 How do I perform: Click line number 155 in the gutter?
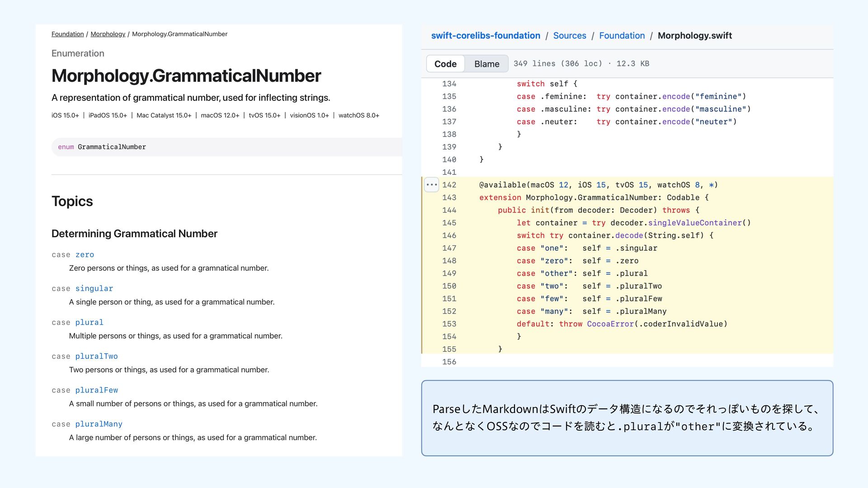click(449, 349)
